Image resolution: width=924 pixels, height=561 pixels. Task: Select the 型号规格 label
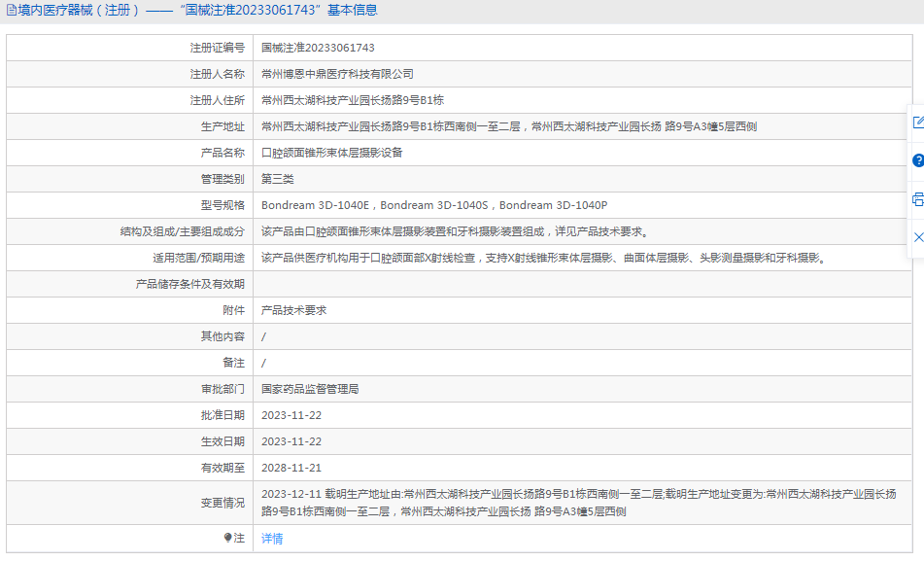tap(222, 205)
